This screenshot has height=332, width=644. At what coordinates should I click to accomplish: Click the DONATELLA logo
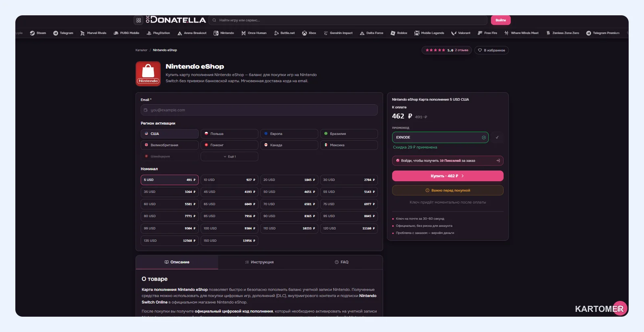(x=176, y=20)
